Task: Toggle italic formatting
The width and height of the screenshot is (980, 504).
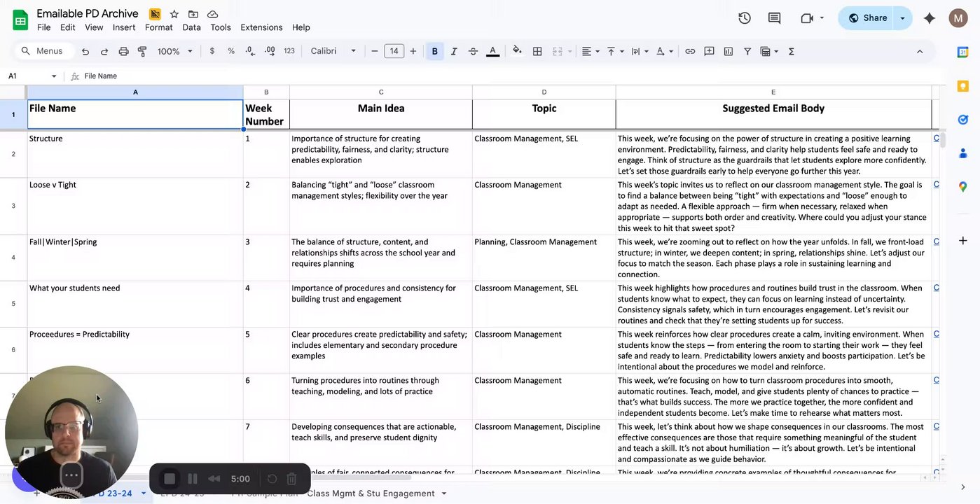Action: coord(454,51)
